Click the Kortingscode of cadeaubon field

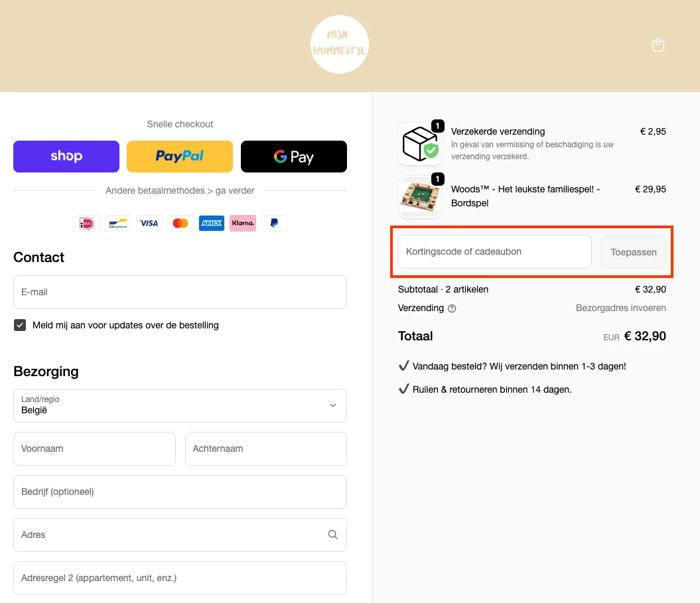click(x=494, y=252)
